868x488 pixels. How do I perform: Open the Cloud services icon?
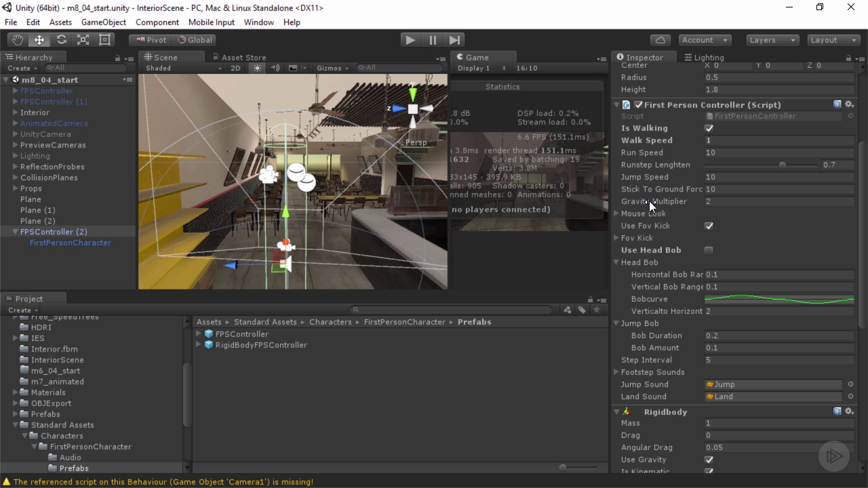[660, 40]
